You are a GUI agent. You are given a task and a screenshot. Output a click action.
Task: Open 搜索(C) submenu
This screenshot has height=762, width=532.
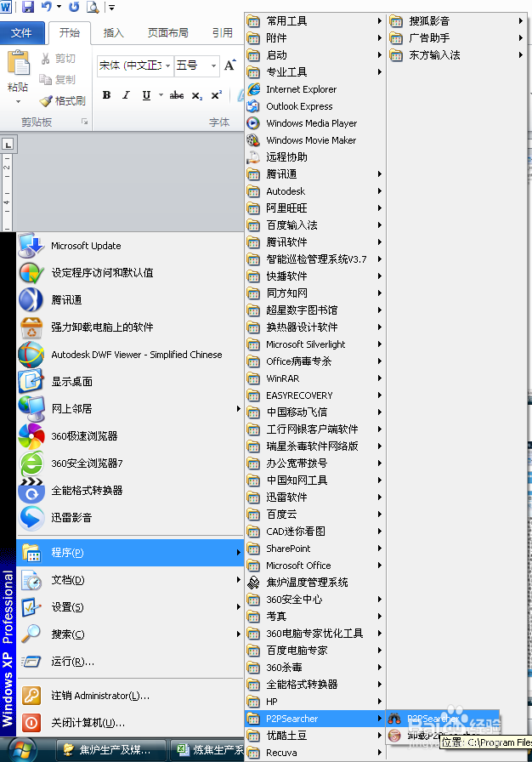[x=130, y=634]
